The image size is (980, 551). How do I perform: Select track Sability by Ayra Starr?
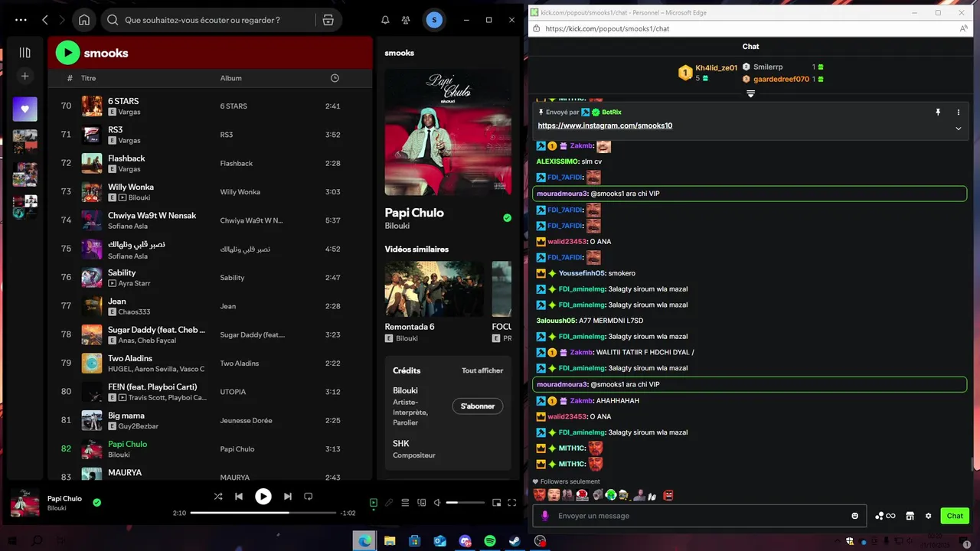[210, 277]
